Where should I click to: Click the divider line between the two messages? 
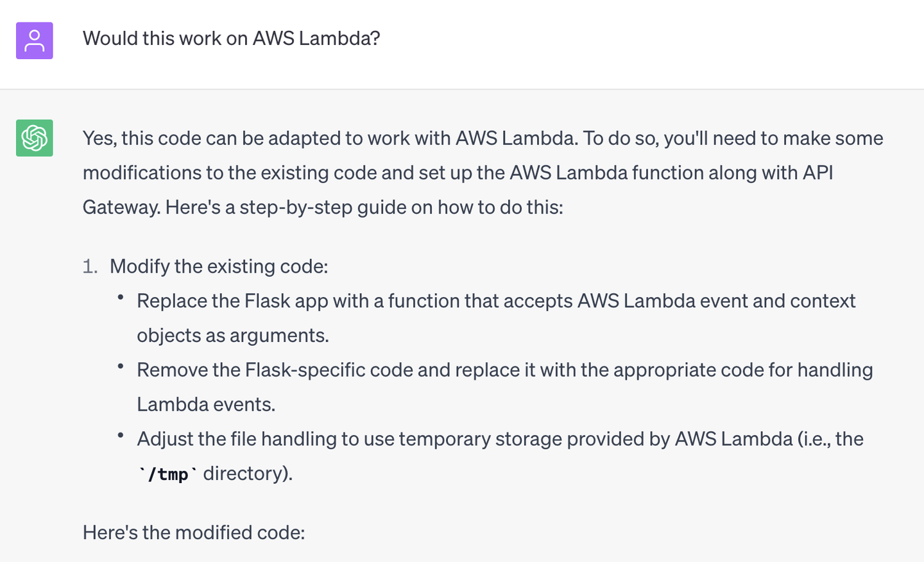point(462,89)
